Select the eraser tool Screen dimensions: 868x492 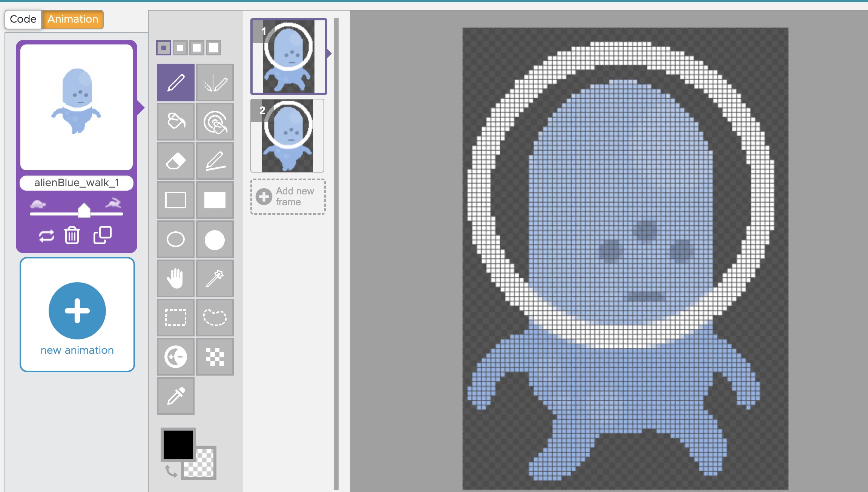176,161
